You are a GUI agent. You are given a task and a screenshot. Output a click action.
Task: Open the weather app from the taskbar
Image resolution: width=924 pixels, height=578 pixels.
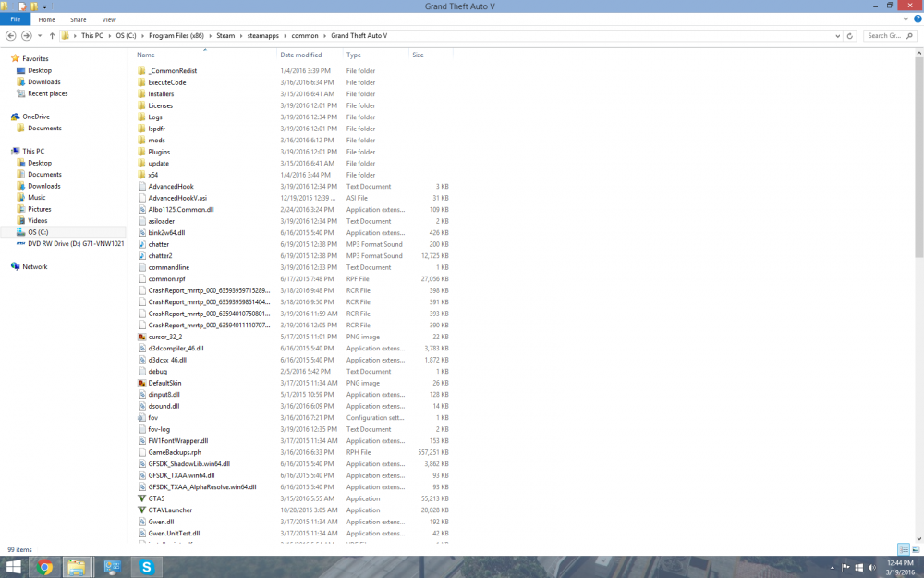113,565
